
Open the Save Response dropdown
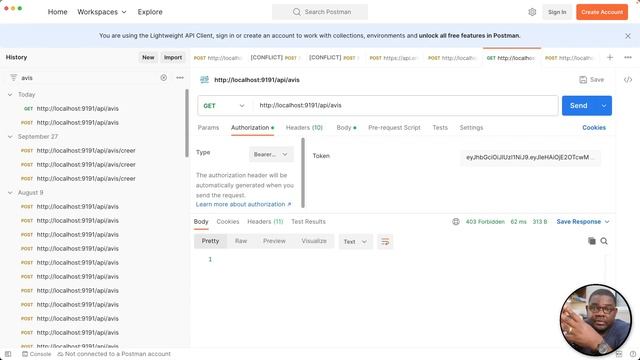pos(583,222)
